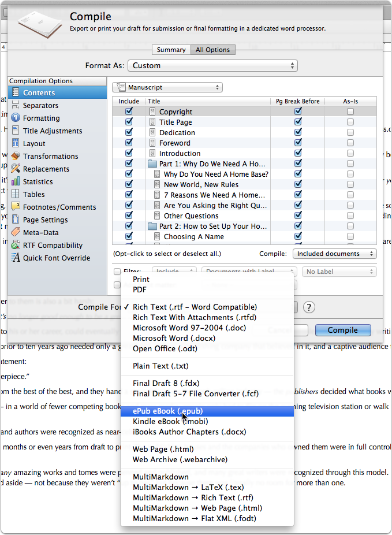Click the Foreword document icon
Screen dimensions: 392x535
[152, 143]
